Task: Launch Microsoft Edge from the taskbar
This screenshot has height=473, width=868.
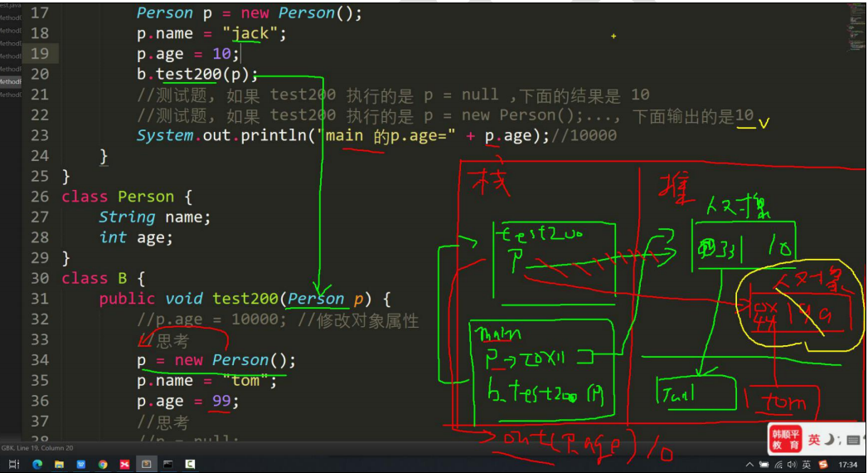Action: pyautogui.click(x=37, y=464)
